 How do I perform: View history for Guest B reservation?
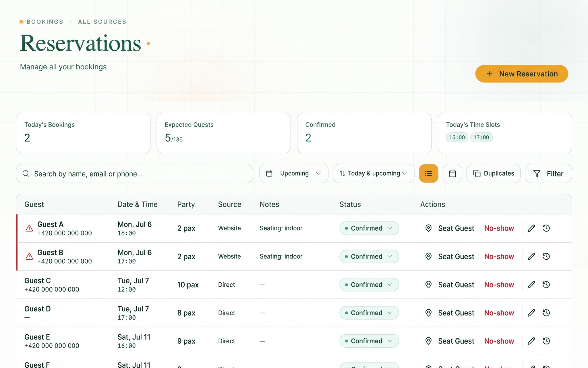[546, 256]
